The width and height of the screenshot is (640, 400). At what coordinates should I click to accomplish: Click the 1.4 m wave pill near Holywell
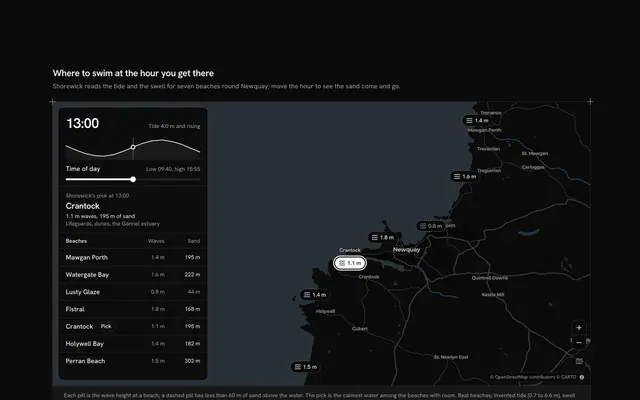click(x=315, y=295)
